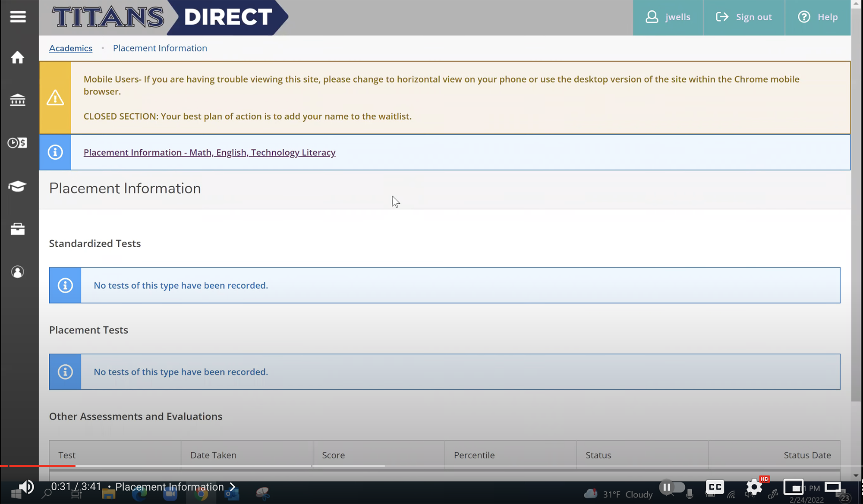
Task: Click the banking/finance icon in sidebar
Action: pyautogui.click(x=17, y=100)
